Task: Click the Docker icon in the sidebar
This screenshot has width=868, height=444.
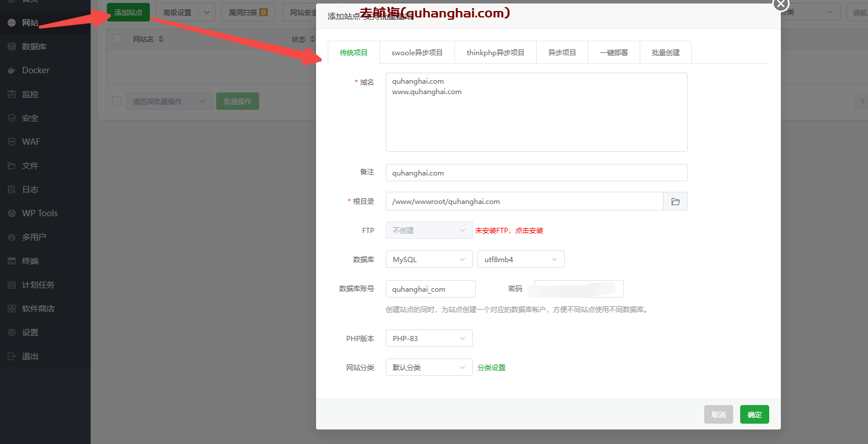Action: [12, 70]
